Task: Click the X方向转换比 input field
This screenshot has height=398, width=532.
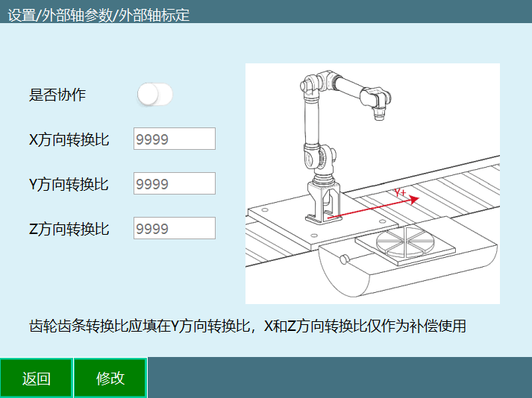Action: (175, 139)
